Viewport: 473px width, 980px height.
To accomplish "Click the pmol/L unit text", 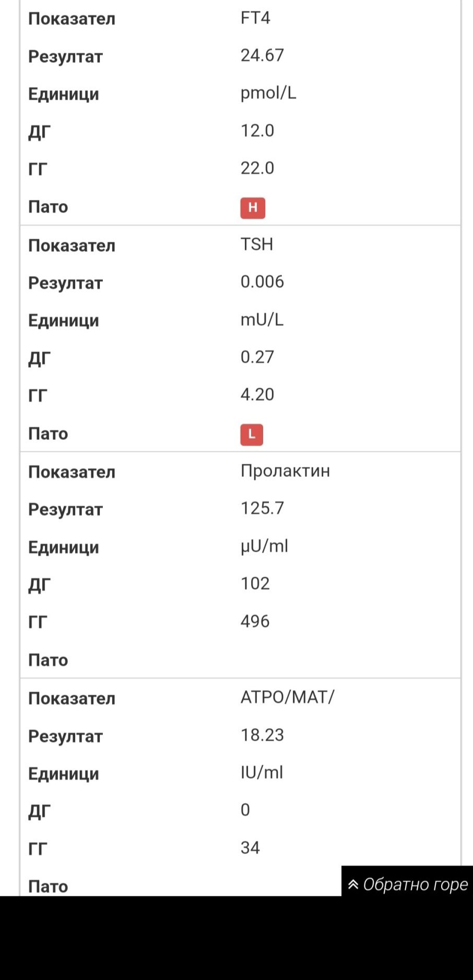I will point(268,93).
